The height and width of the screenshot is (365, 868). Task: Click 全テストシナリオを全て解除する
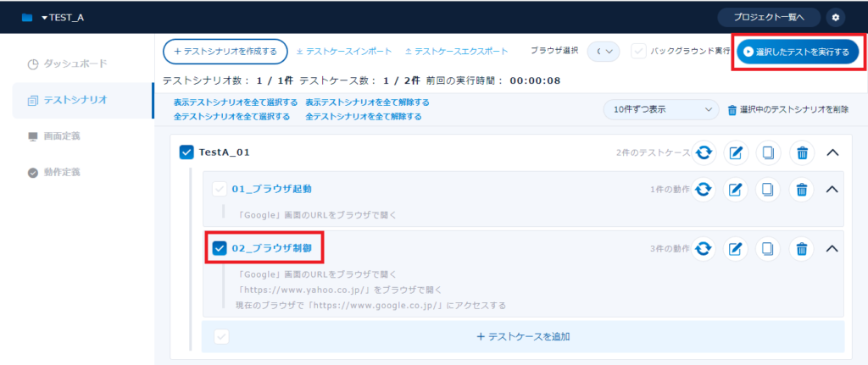pos(363,117)
